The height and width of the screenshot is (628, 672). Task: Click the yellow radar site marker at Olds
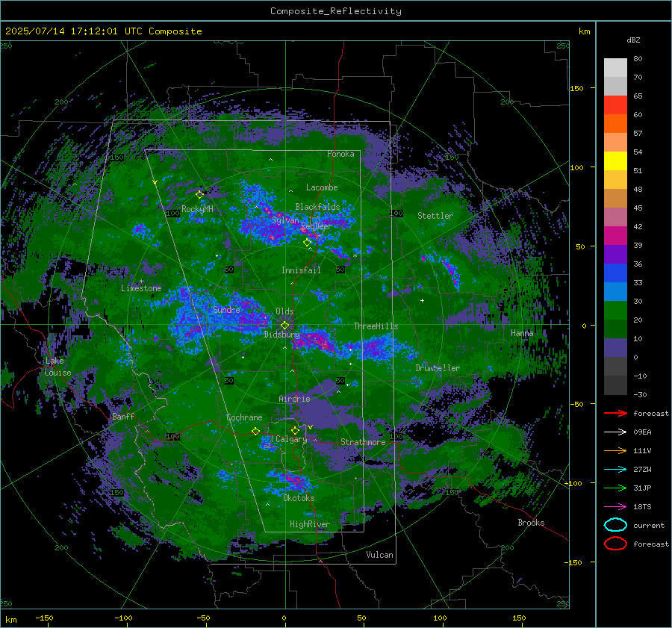tap(284, 326)
